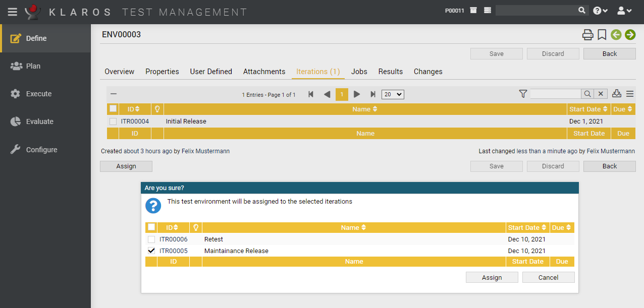Open the Configure section
Viewport: 644px width, 308px height.
pyautogui.click(x=45, y=150)
